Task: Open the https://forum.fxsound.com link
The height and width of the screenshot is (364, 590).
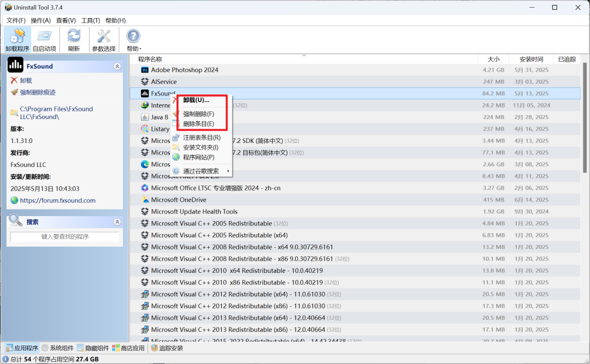Action: click(x=57, y=200)
